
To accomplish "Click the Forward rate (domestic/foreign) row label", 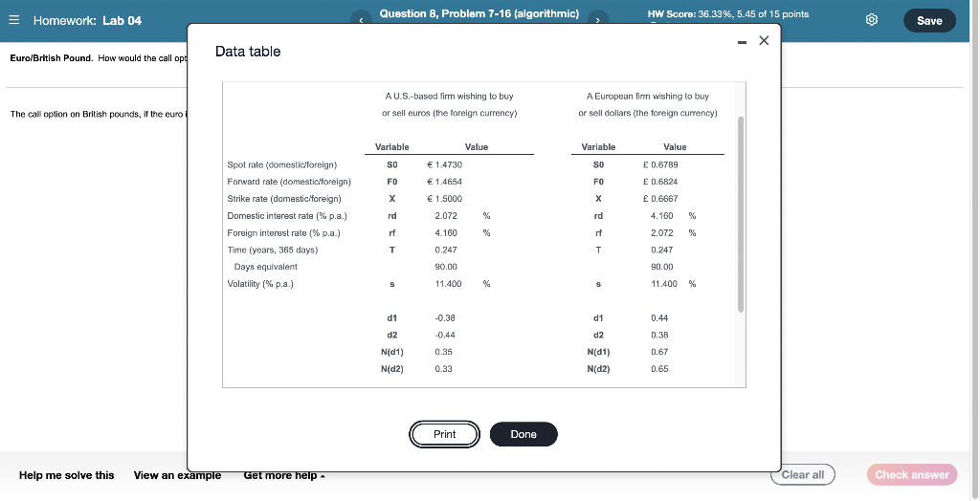I will [289, 182].
